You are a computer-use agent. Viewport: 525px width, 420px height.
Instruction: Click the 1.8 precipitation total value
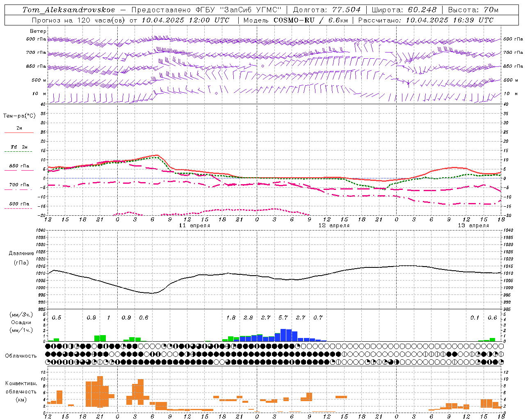click(231, 317)
